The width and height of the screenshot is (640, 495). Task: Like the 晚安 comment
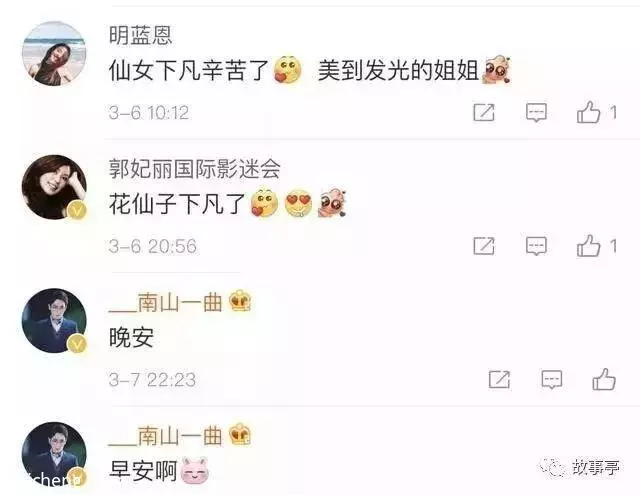(604, 379)
